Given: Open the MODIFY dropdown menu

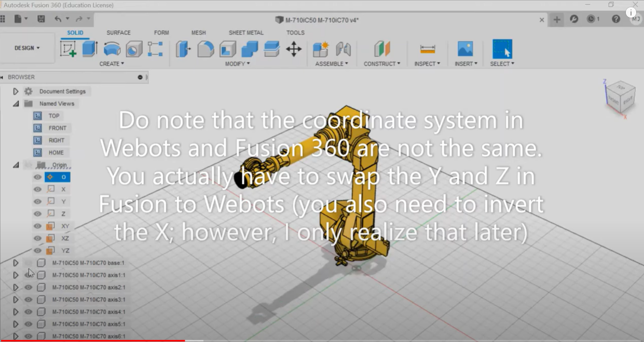Looking at the screenshot, I should [x=238, y=64].
